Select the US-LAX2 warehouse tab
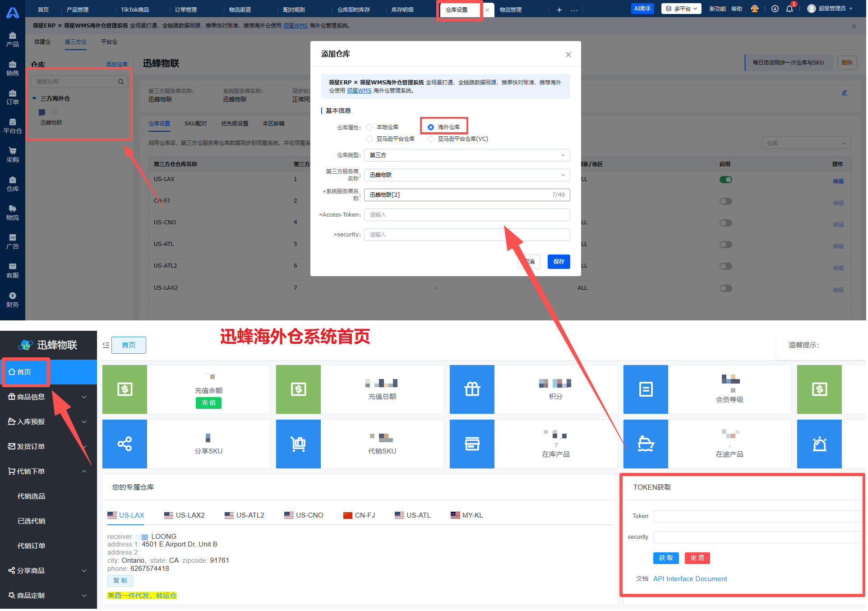The width and height of the screenshot is (868, 611). (185, 515)
